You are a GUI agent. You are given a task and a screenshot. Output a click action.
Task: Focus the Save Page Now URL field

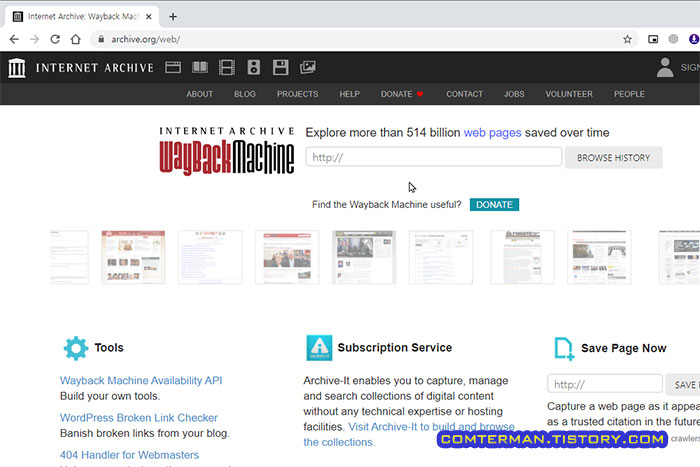[x=604, y=384]
